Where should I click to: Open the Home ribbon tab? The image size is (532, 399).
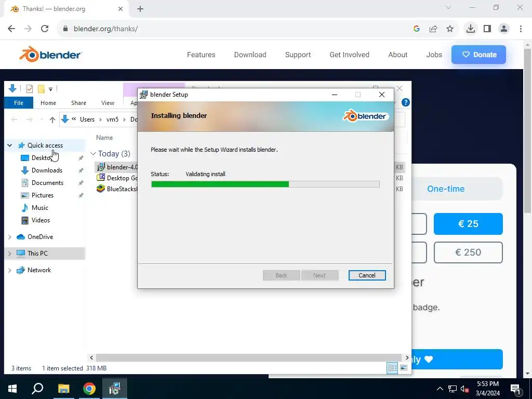point(48,103)
